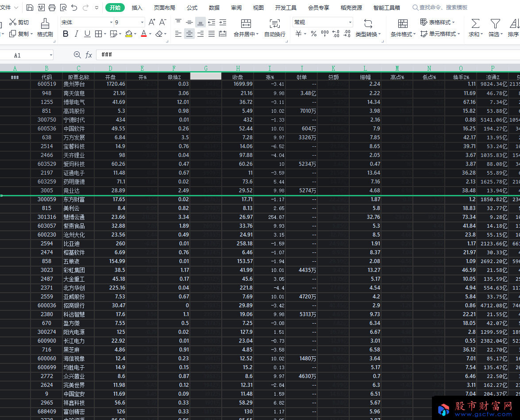Increase decimal places
The width and height of the screenshot is (520, 420).
pyautogui.click(x=336, y=34)
